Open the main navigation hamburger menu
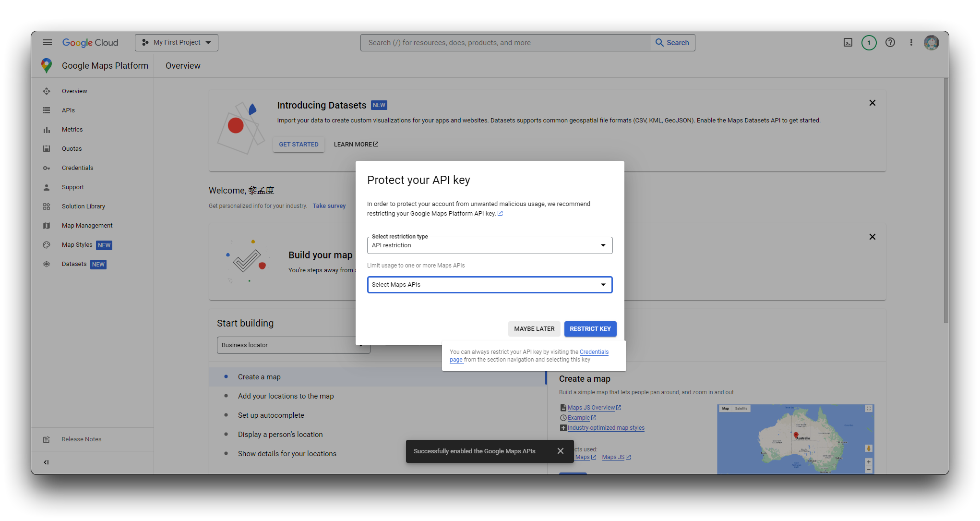Screen dimensions: 980x521 (47, 42)
